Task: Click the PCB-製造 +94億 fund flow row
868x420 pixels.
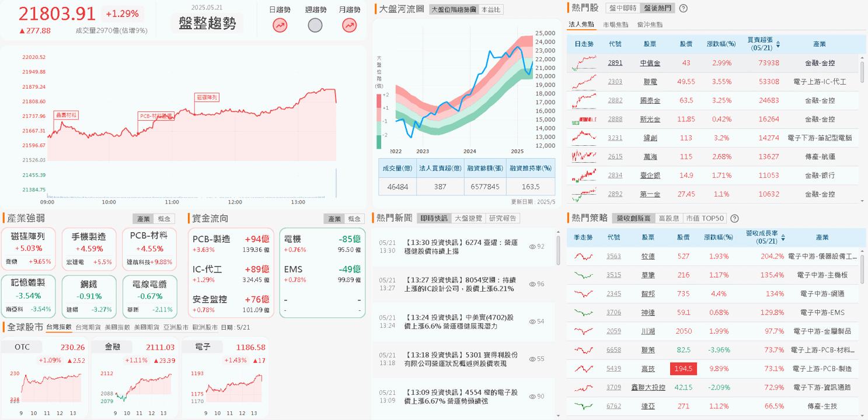Action: pyautogui.click(x=231, y=243)
